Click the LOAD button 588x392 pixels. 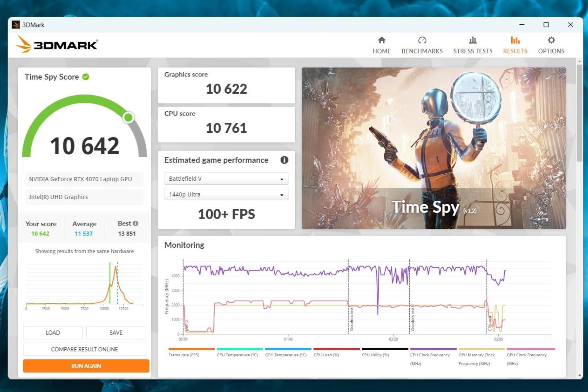tap(53, 332)
